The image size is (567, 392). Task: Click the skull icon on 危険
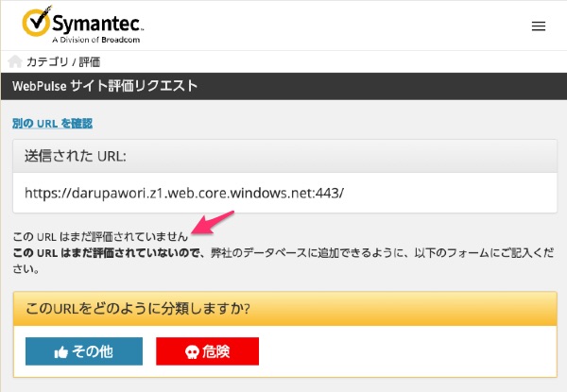tap(190, 351)
